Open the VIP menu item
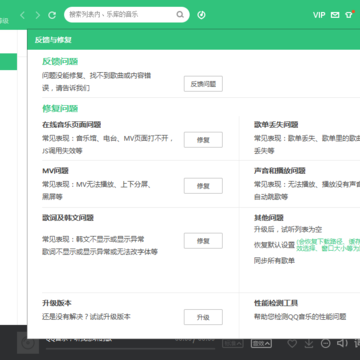This screenshot has height=360, width=360. pyautogui.click(x=319, y=15)
